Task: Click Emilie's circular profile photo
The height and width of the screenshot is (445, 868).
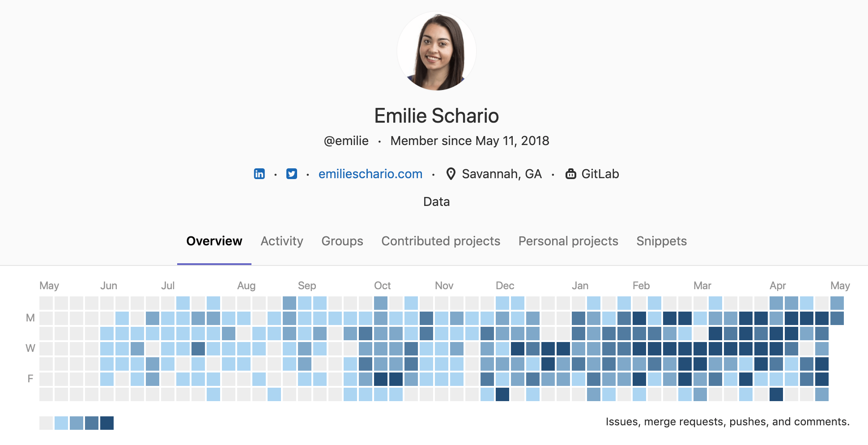Action: click(x=437, y=50)
